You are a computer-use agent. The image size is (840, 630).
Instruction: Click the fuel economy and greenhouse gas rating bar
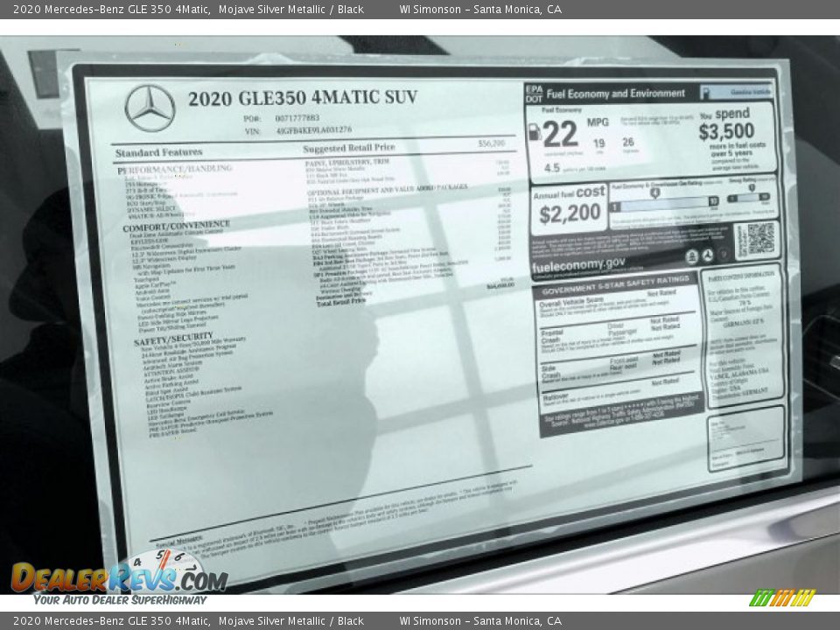(664, 204)
